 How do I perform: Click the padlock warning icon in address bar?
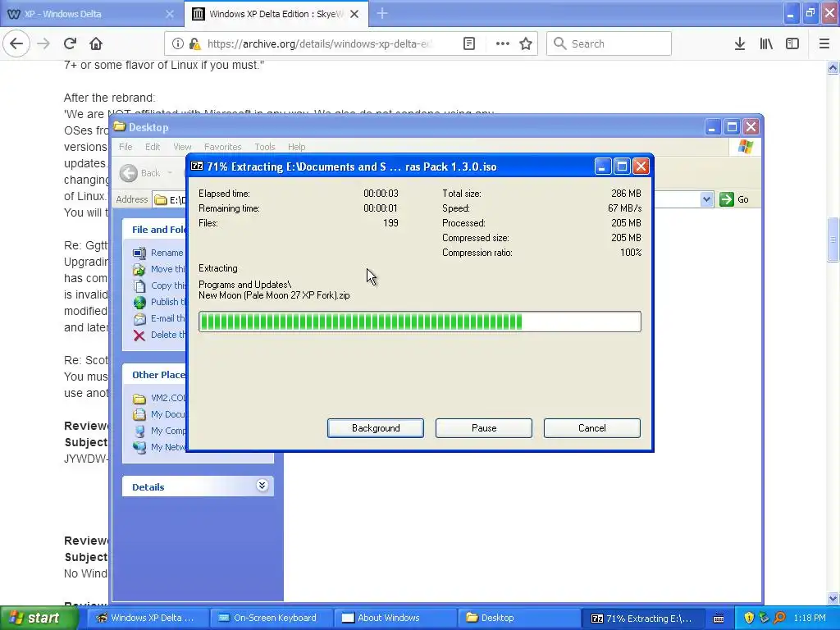click(x=195, y=44)
